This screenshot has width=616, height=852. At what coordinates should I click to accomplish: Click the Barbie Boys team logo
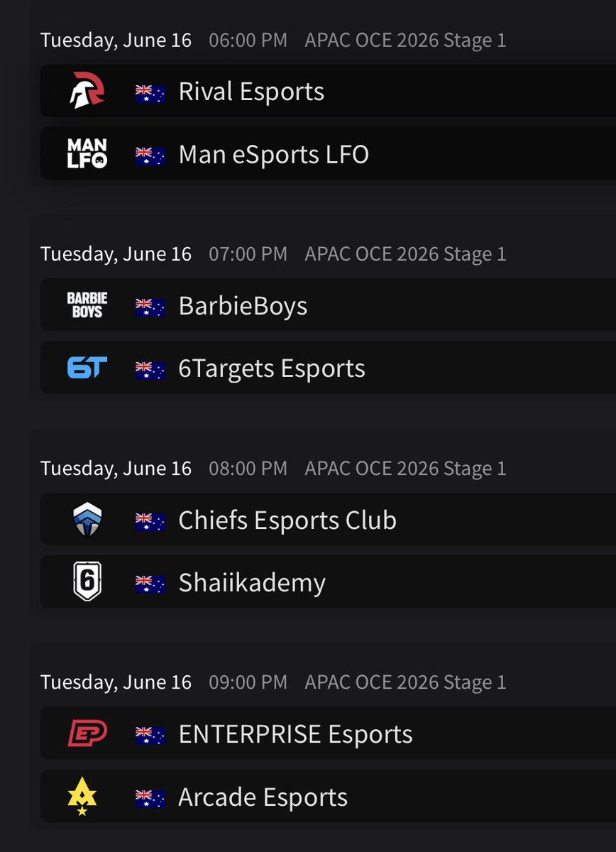pos(87,305)
